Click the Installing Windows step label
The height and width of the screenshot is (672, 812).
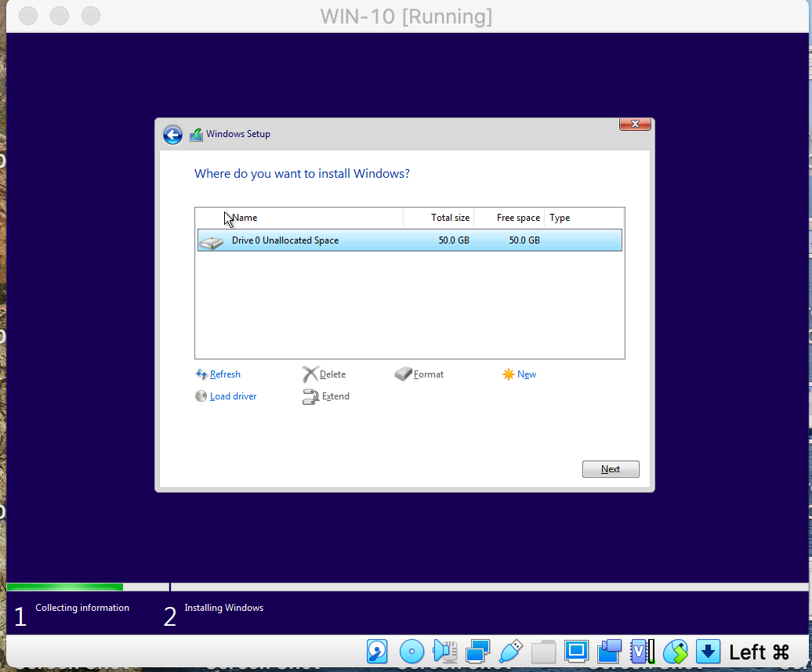[x=223, y=608]
